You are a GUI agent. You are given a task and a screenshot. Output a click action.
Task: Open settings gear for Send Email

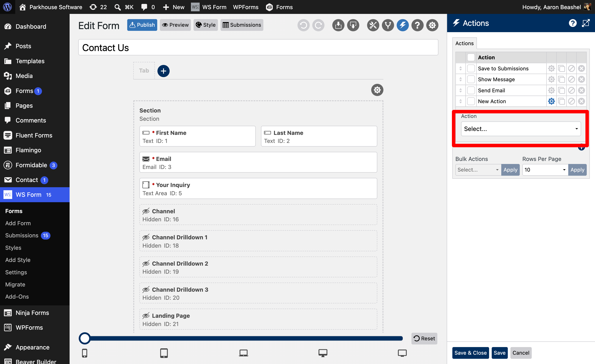pyautogui.click(x=551, y=91)
